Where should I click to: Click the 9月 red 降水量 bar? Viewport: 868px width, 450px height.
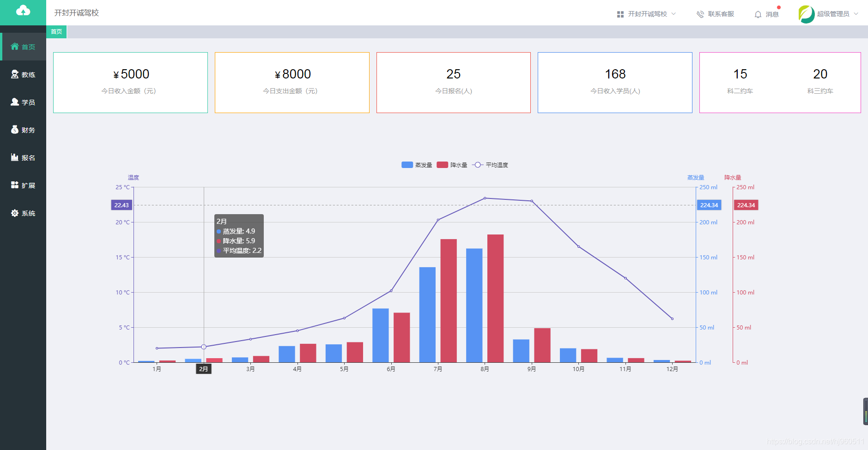coord(542,345)
